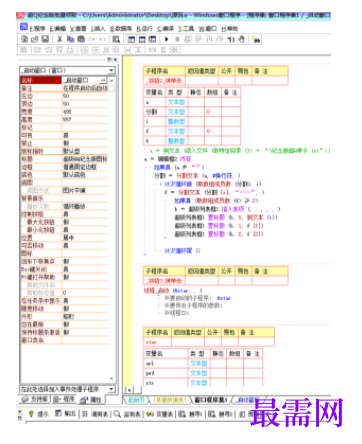
Task: Select the 名称 property row
Action: coord(64,80)
